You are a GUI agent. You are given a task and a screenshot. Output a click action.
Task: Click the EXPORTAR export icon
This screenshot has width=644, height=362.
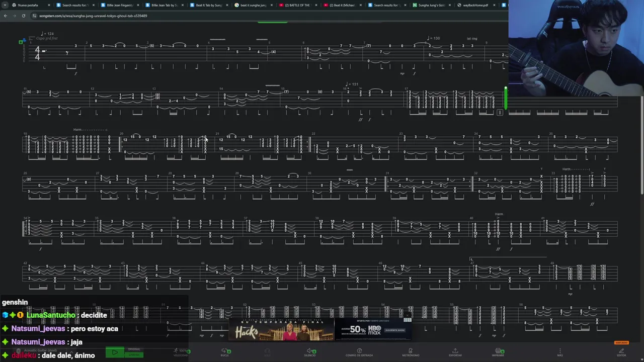click(455, 351)
